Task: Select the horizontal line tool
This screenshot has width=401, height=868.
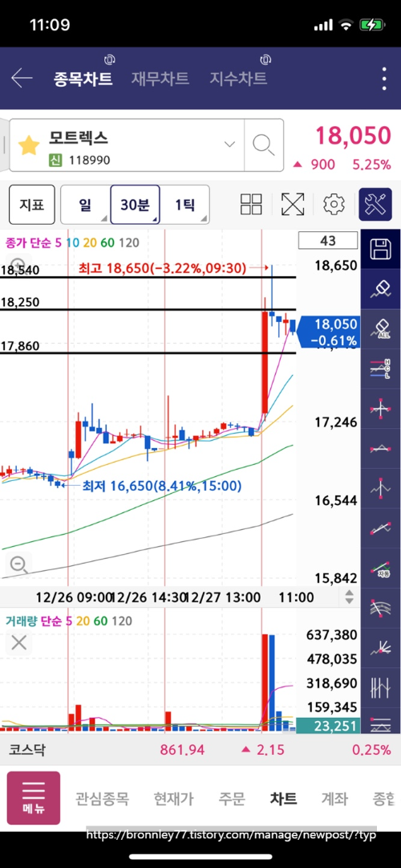Action: pyautogui.click(x=380, y=448)
